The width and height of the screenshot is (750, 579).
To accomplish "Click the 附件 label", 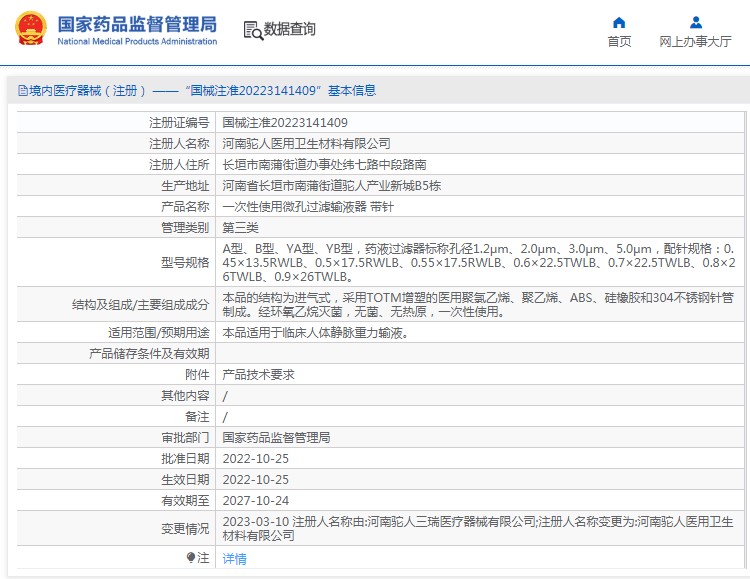I will pos(197,375).
